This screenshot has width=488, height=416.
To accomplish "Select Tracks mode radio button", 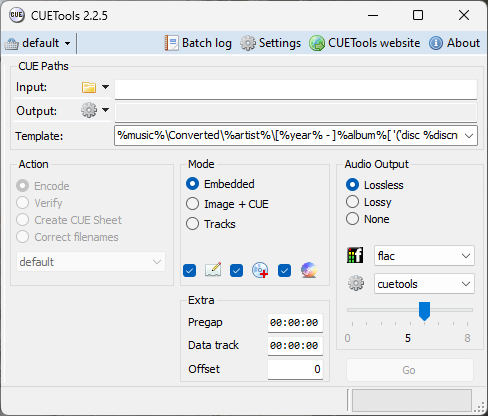I will coord(211,224).
